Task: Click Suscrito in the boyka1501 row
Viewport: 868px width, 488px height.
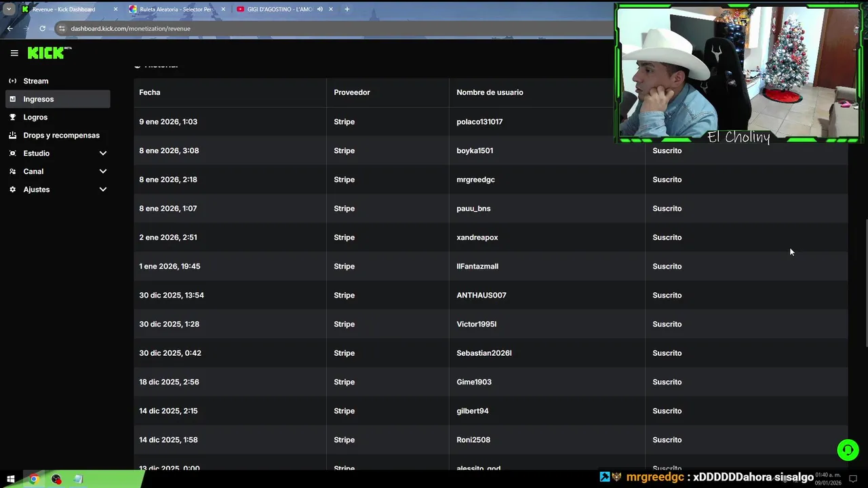Action: click(667, 150)
